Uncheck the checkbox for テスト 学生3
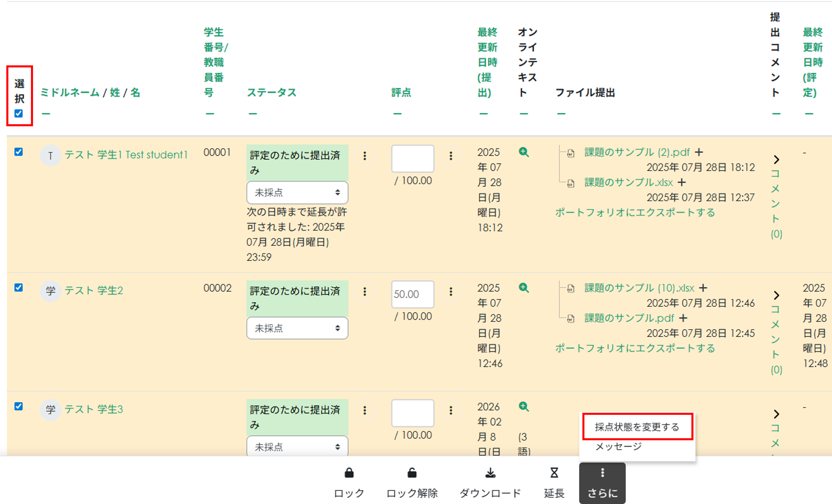The height and width of the screenshot is (504, 832). point(19,406)
